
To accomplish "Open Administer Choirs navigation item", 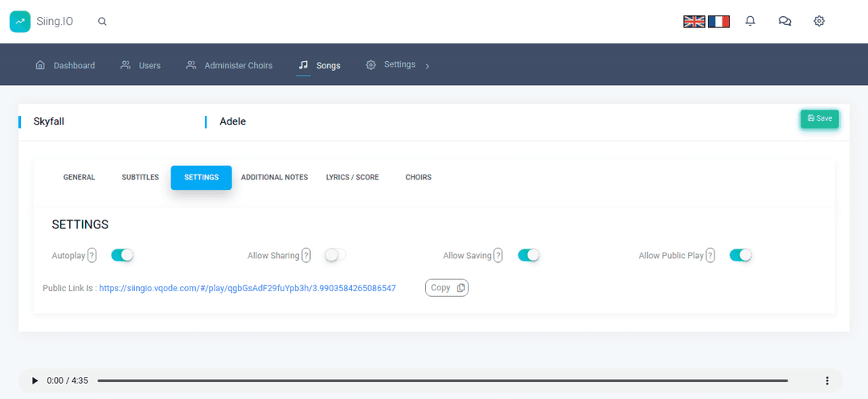I will [229, 65].
